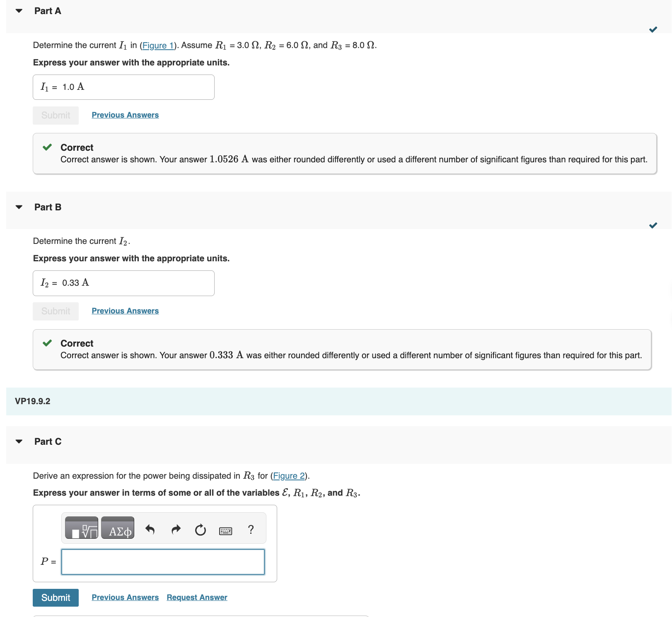
Task: Open Previous Answers under Part A
Action: tap(125, 115)
